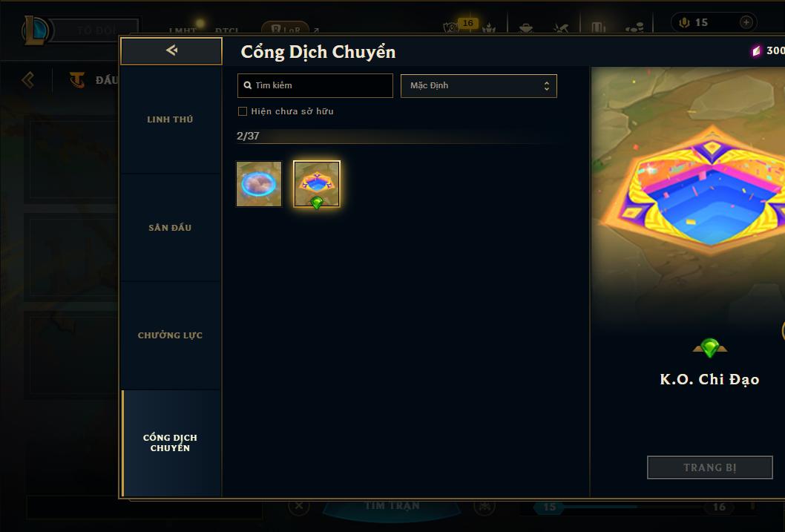Focus the Tìm kiếm search field
The image size is (785, 532).
tap(315, 85)
